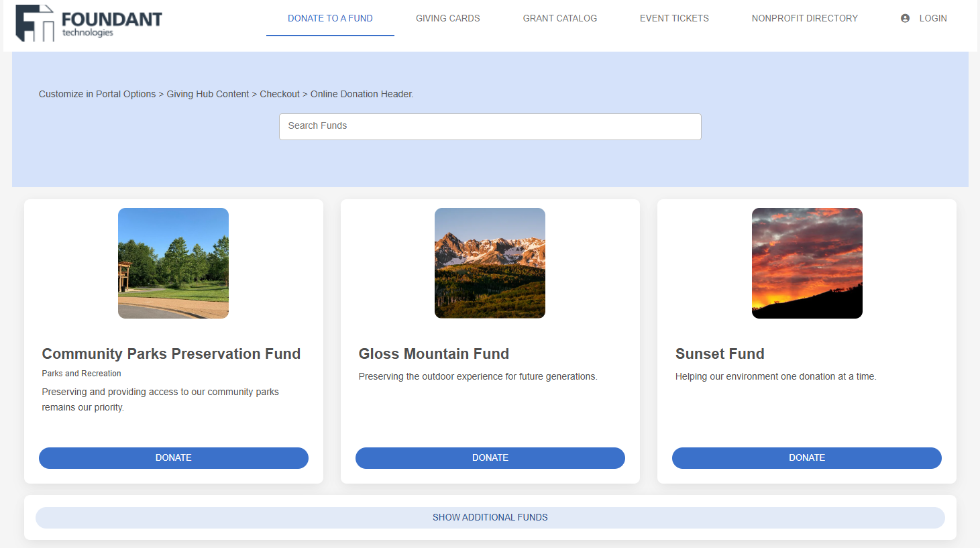
Task: Go to the Giving Cards tab
Action: pos(448,18)
